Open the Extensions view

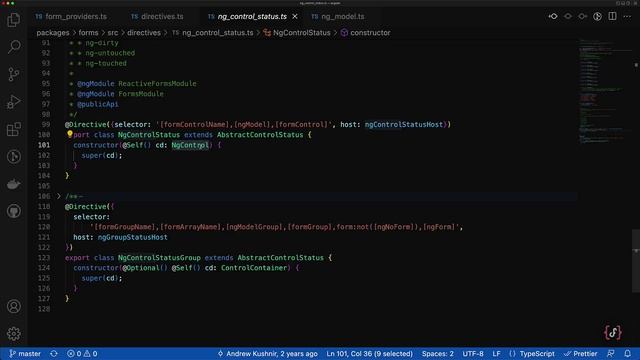tap(13, 129)
